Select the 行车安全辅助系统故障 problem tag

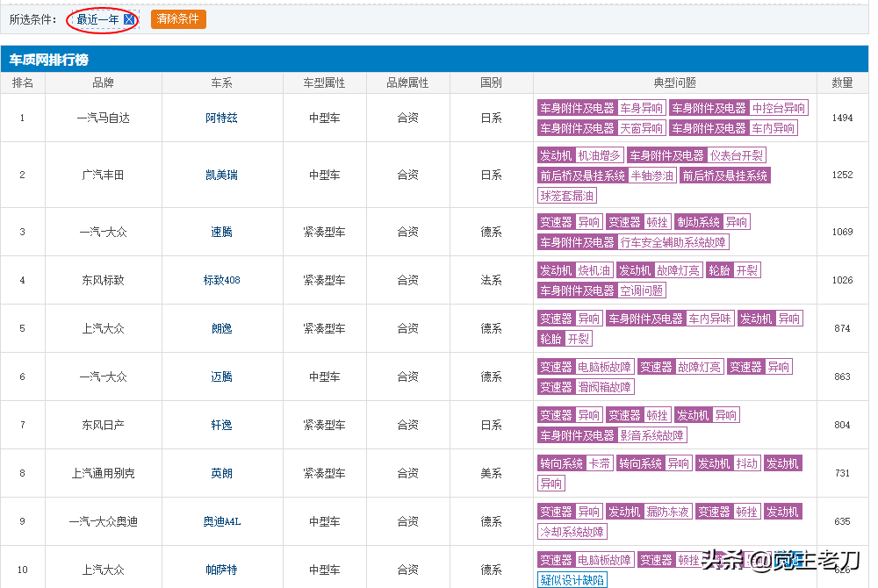673,242
